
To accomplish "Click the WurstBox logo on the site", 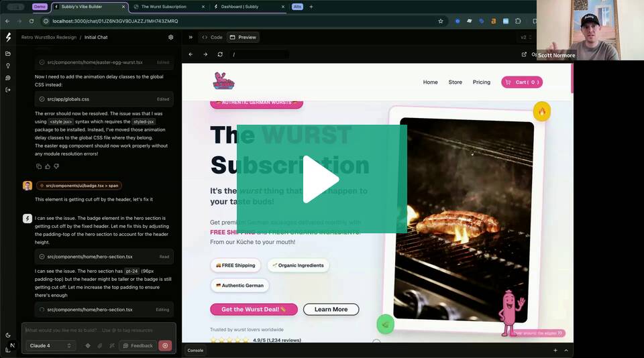I will pos(223,81).
